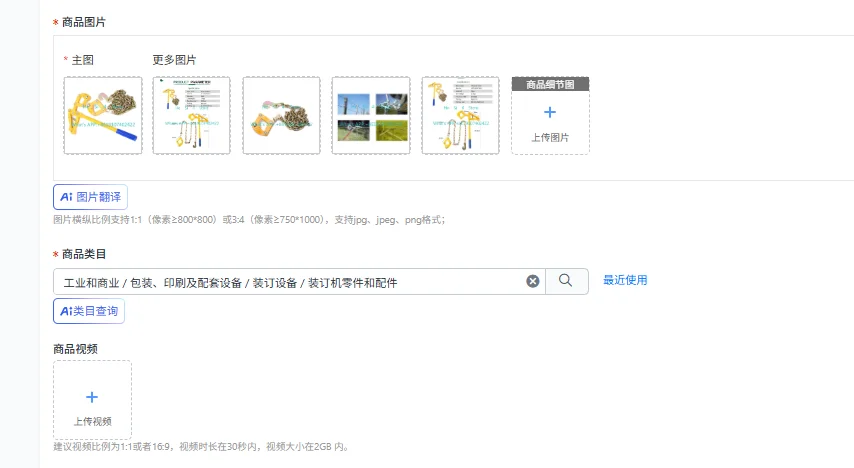Click the 更多图片 section label
The image size is (854, 468).
click(174, 60)
